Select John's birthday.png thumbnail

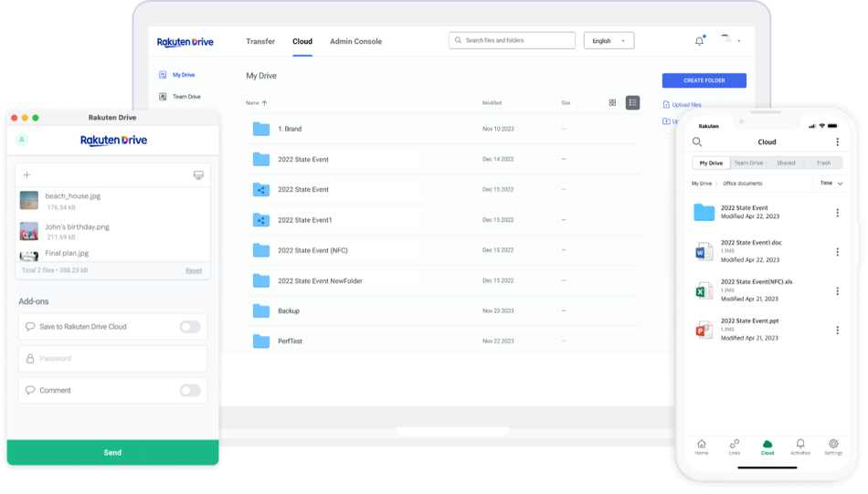click(29, 231)
